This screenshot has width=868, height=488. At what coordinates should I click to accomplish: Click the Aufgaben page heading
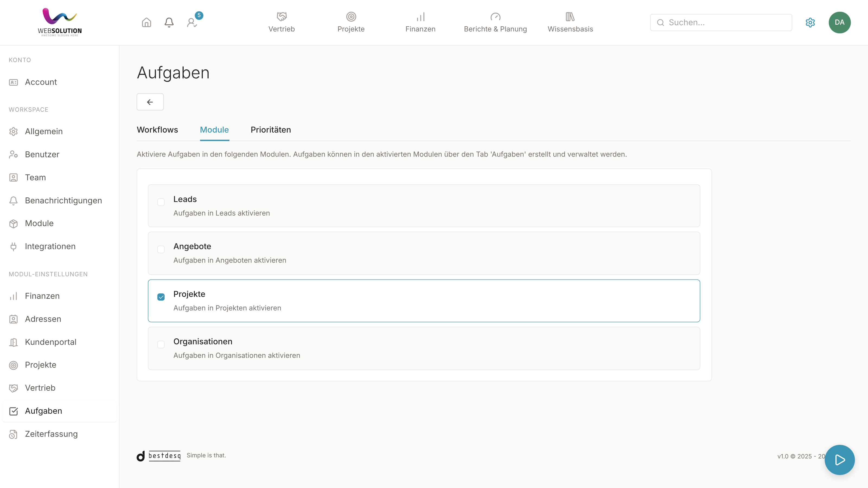(x=173, y=73)
